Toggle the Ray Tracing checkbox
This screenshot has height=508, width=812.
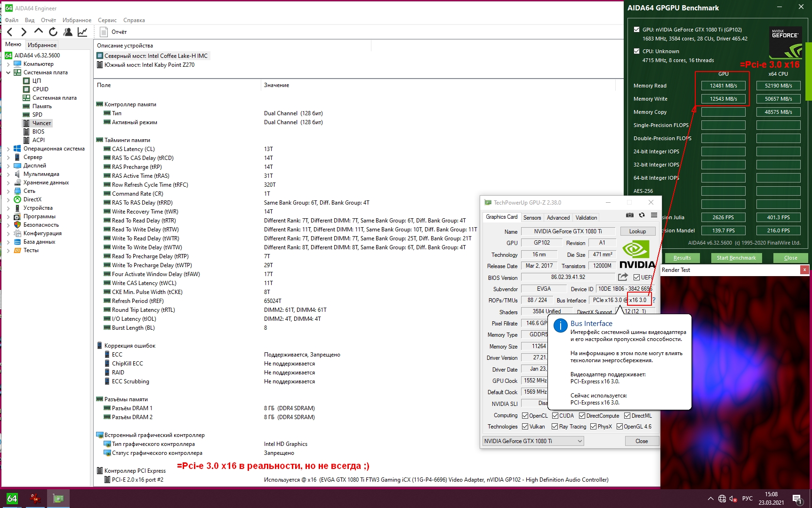[x=555, y=427]
